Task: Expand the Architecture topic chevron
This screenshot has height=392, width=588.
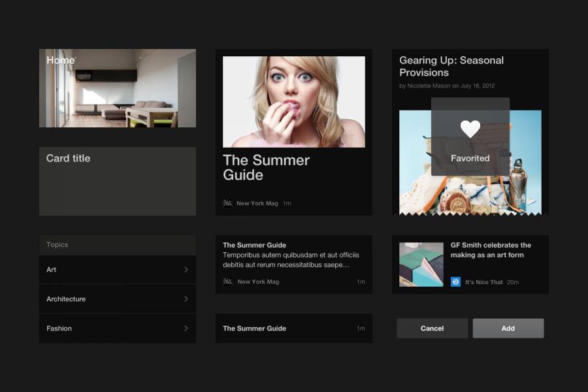Action: point(186,299)
